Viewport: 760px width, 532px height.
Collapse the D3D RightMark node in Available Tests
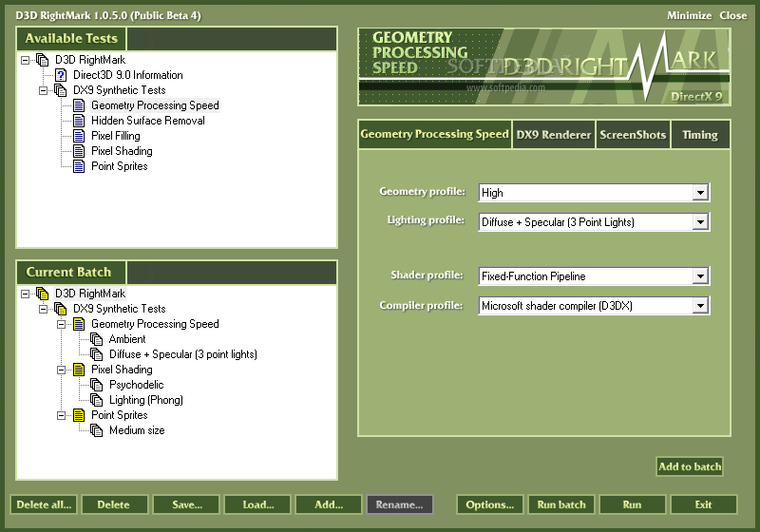point(26,61)
